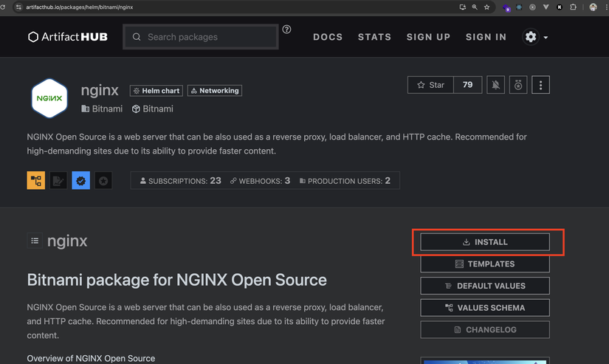The image size is (609, 364).
Task: Click the Vue devtools extension icon
Action: [x=546, y=7]
